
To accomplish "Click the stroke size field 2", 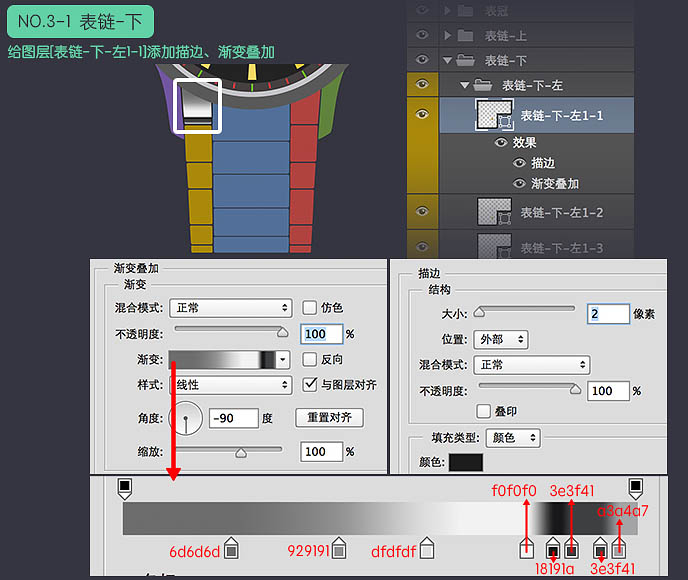I will click(608, 314).
